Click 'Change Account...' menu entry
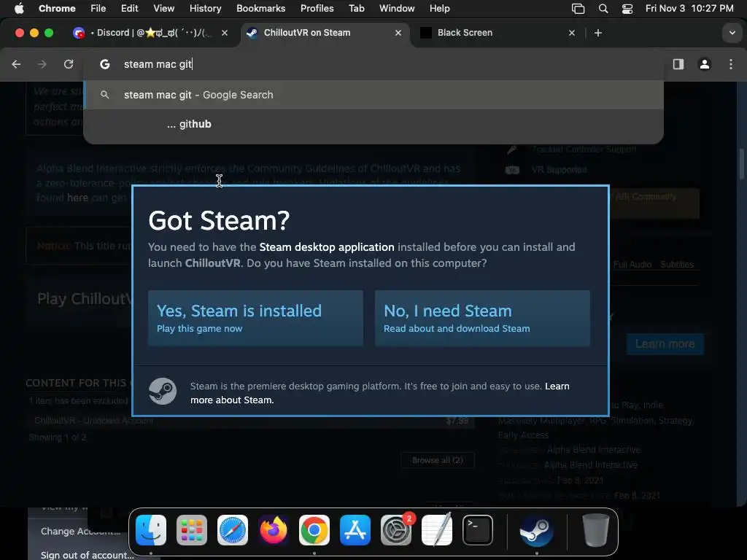The height and width of the screenshot is (560, 747). click(x=80, y=531)
